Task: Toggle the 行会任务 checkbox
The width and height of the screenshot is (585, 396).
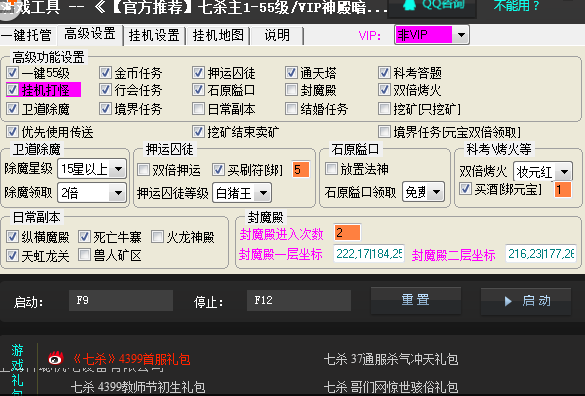Action: click(x=106, y=90)
